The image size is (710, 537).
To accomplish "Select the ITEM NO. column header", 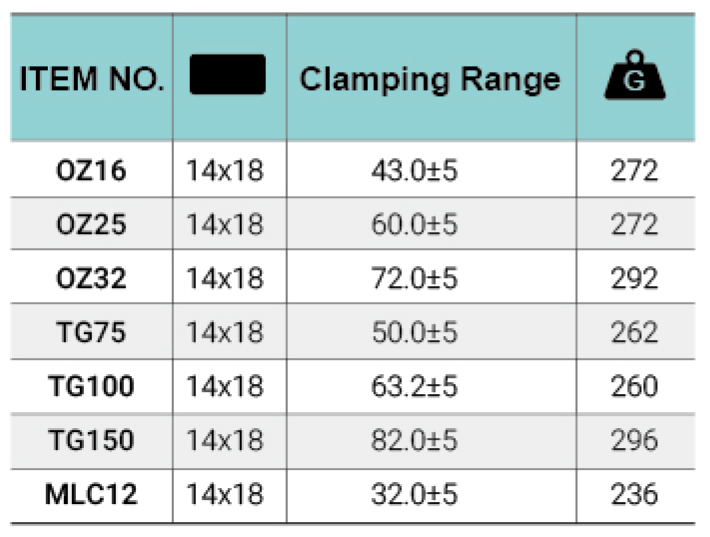I will pos(92,79).
